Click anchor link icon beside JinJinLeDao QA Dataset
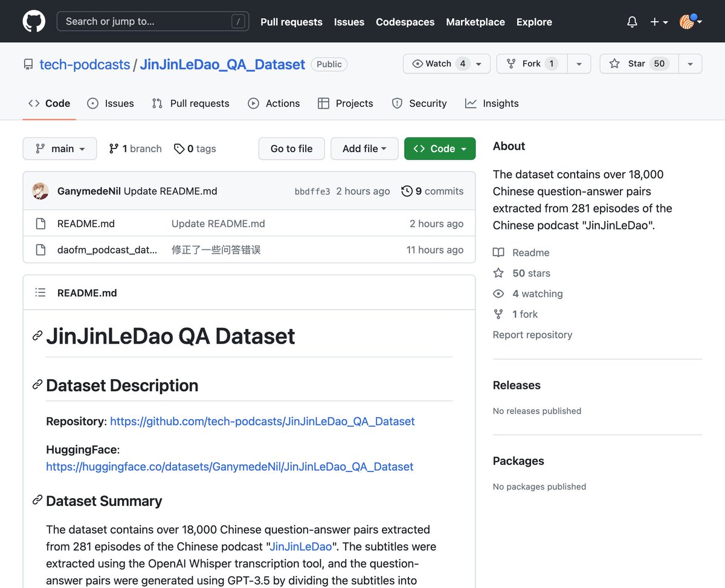725x588 pixels. click(x=37, y=336)
